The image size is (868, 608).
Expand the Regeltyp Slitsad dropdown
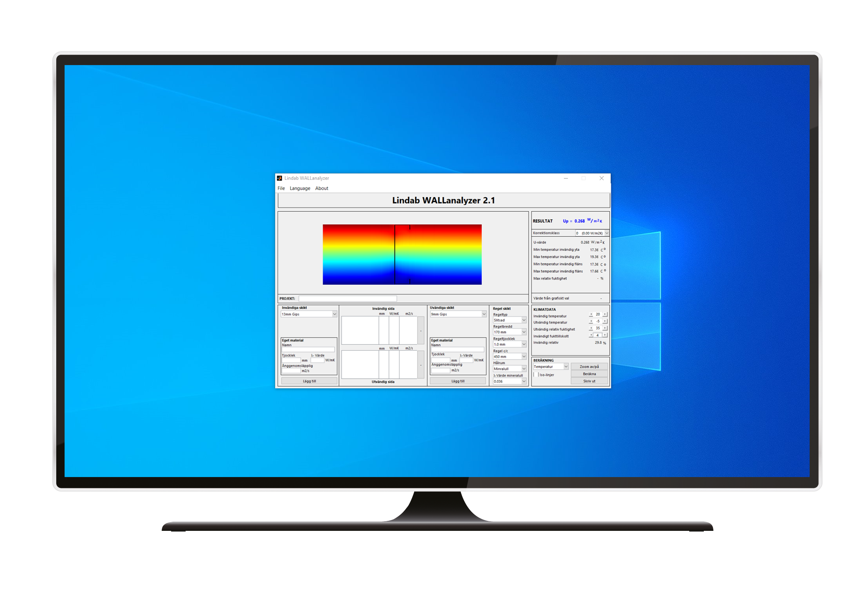[x=524, y=320]
